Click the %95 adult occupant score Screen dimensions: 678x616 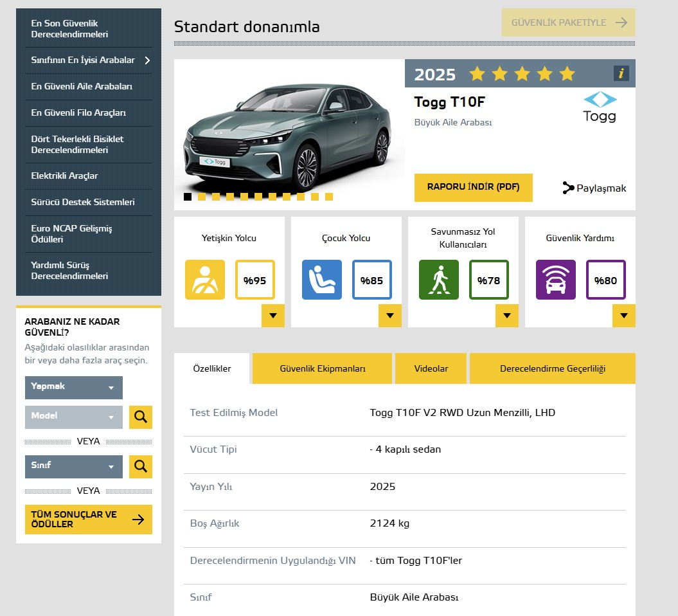[x=255, y=280]
